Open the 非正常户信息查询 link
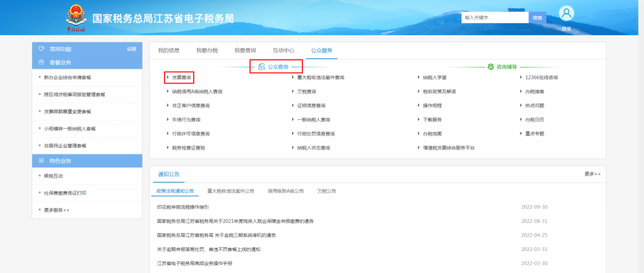Image resolution: width=644 pixels, height=273 pixels. 191,106
